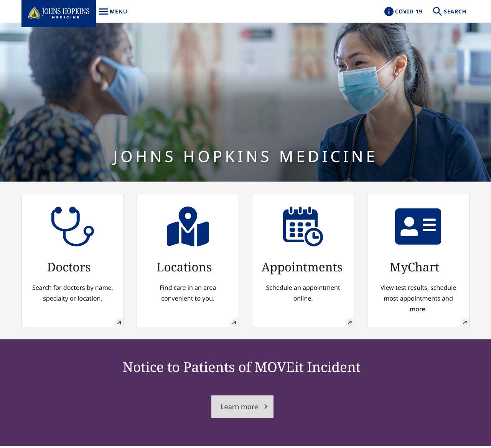This screenshot has height=448, width=491.
Task: Click the Johns Hopkins Medicine logo
Action: point(59,13)
